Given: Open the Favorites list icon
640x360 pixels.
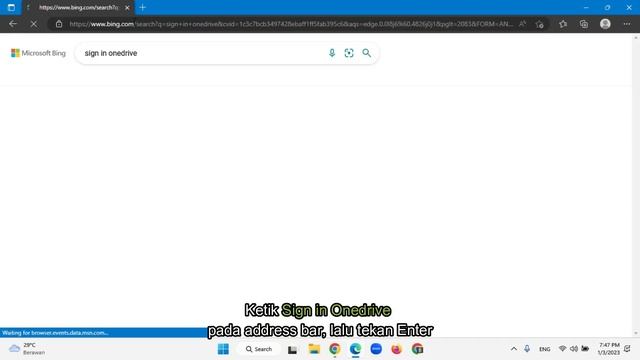Looking at the screenshot, I should click(x=563, y=24).
